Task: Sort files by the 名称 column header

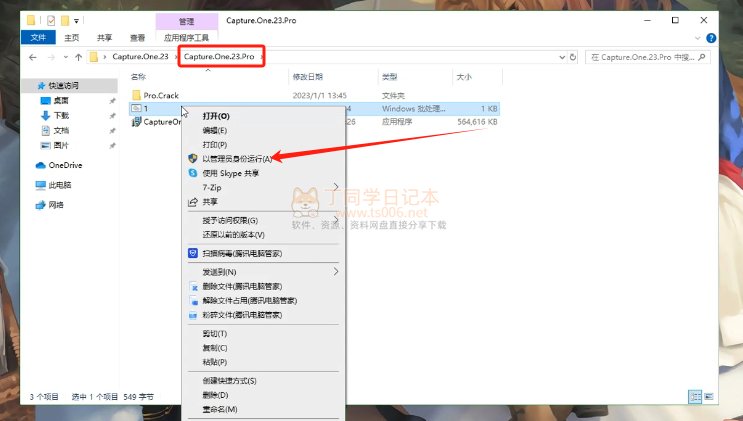Action: pos(138,76)
